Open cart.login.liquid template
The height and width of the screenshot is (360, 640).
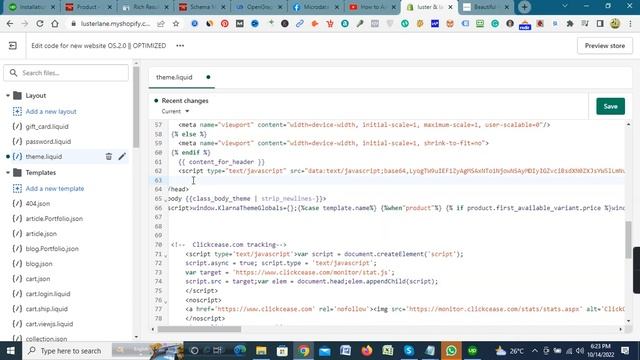48,294
